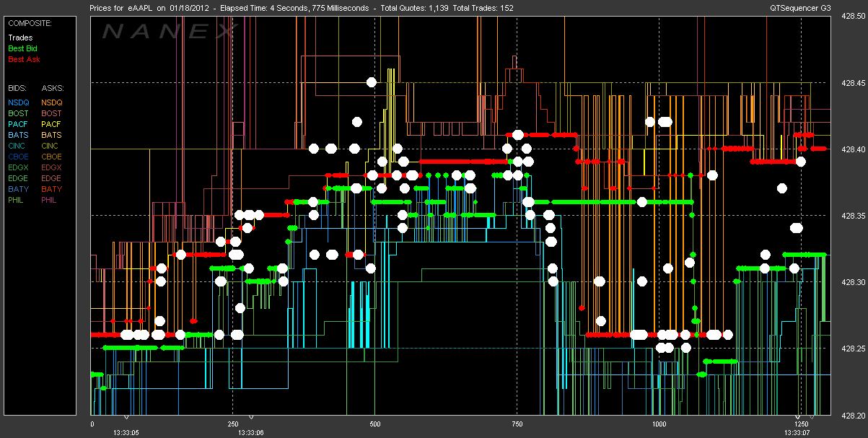Select BOST in the Bids column
The height and width of the screenshot is (438, 868).
click(x=18, y=113)
